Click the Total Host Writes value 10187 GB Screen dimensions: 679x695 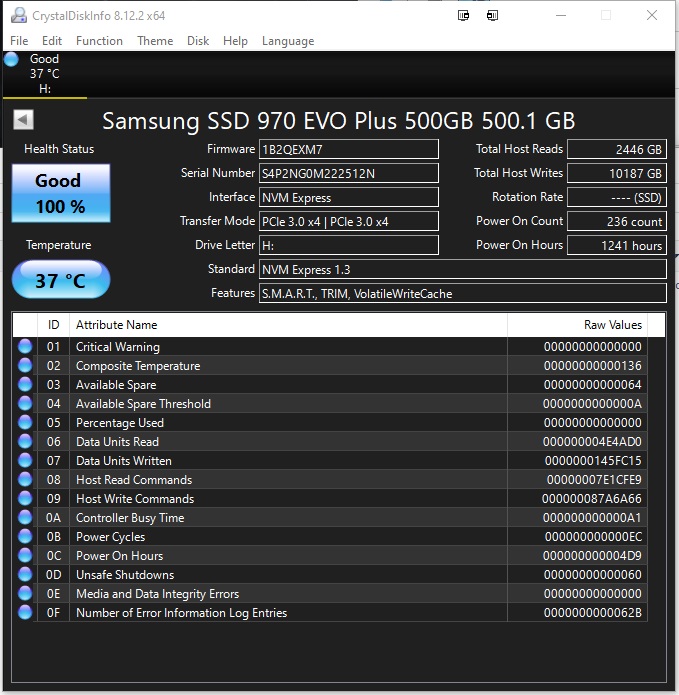[617, 173]
